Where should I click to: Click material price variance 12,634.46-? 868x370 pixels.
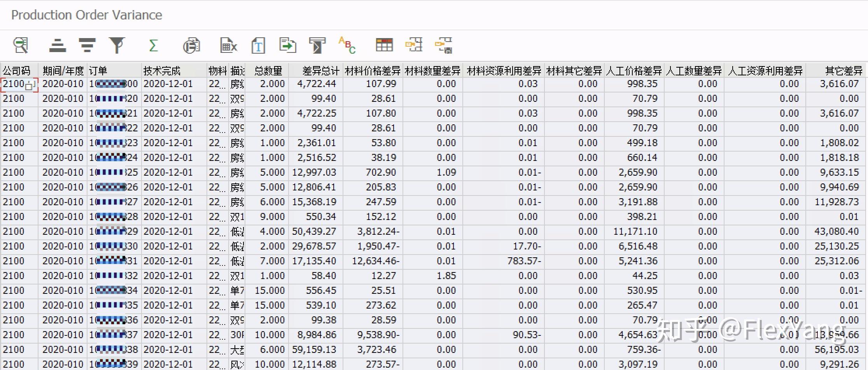pos(373,261)
